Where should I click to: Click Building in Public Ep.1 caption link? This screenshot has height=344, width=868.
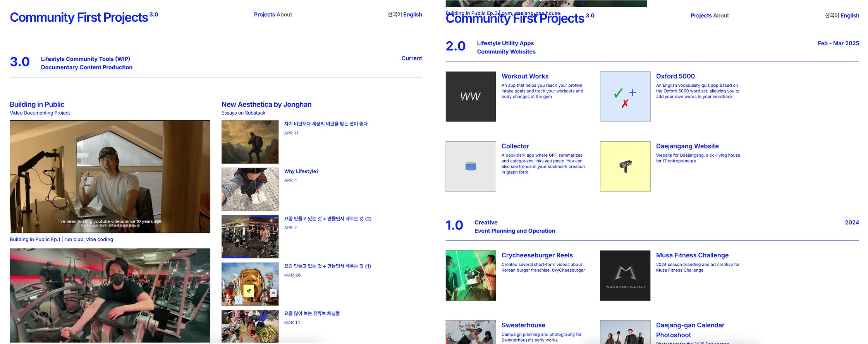(62, 240)
